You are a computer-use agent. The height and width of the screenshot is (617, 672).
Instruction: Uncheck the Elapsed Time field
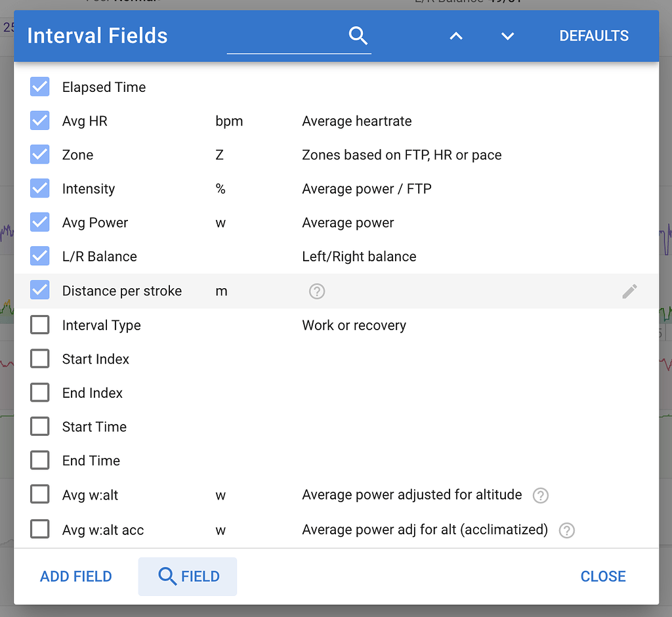pos(39,87)
